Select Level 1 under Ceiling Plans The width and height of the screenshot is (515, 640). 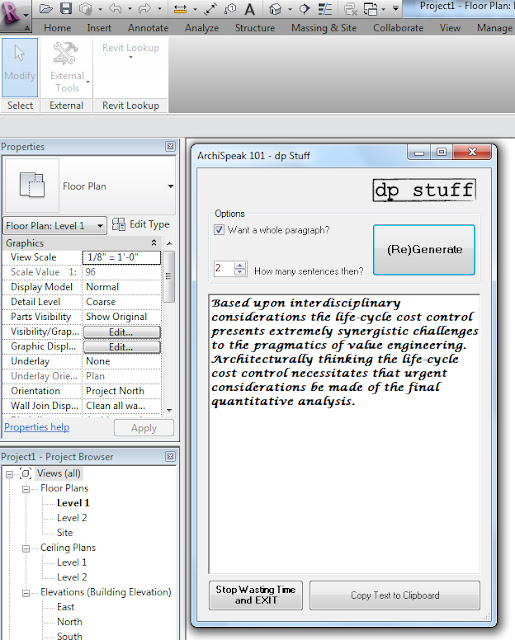(72, 562)
